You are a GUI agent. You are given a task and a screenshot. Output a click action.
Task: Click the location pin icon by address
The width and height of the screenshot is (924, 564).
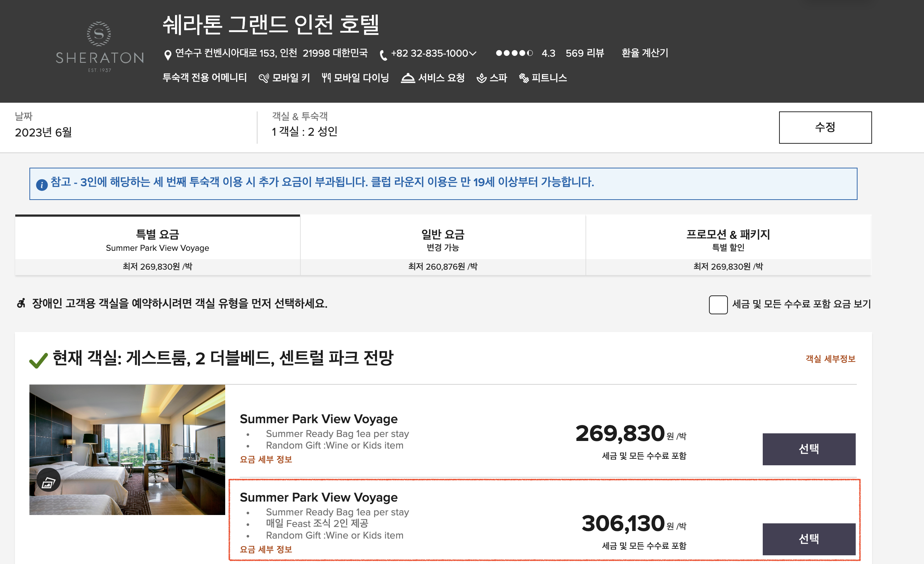pos(168,55)
